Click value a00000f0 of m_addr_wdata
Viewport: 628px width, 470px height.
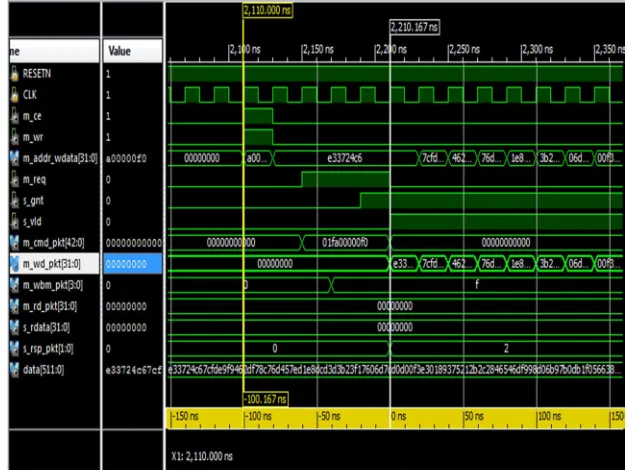tap(126, 159)
